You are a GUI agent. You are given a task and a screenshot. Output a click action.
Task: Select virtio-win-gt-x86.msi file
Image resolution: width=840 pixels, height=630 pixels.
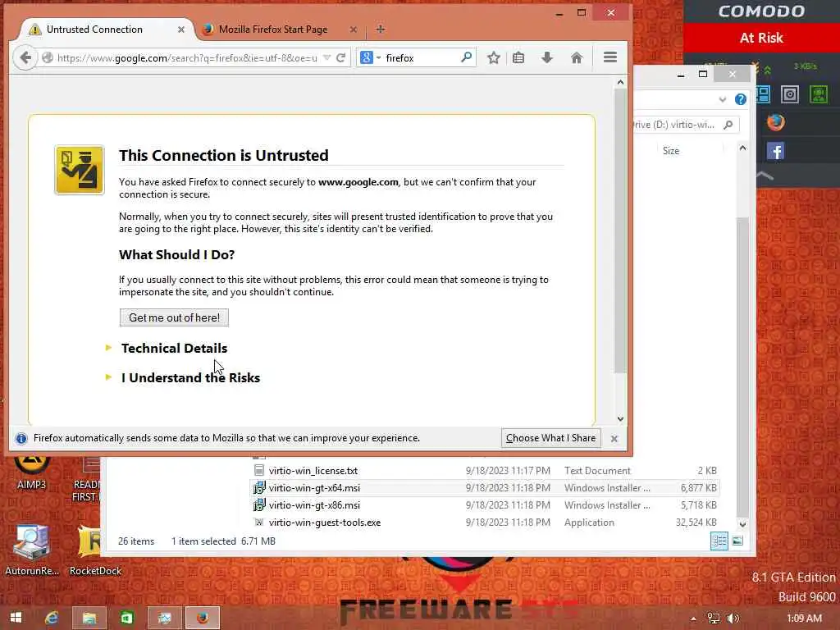point(314,504)
